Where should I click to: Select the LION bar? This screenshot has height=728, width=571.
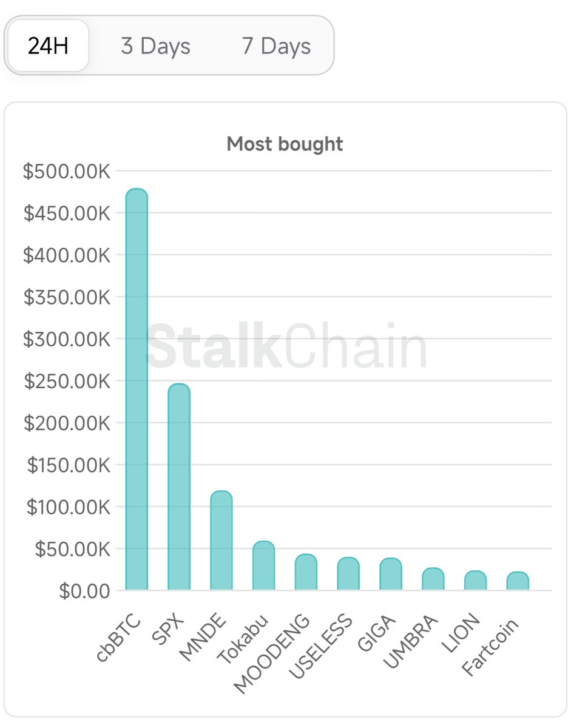point(475,580)
